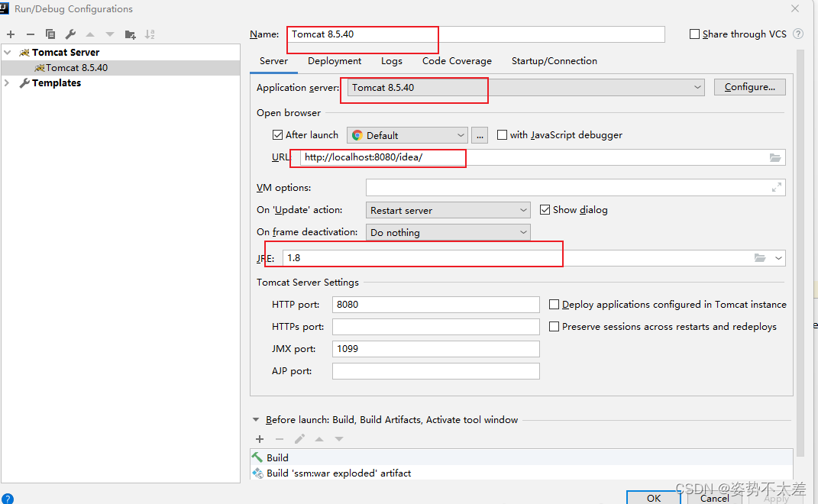
Task: Select Build 'ssm:war exploded' artifact row
Action: tap(521, 473)
